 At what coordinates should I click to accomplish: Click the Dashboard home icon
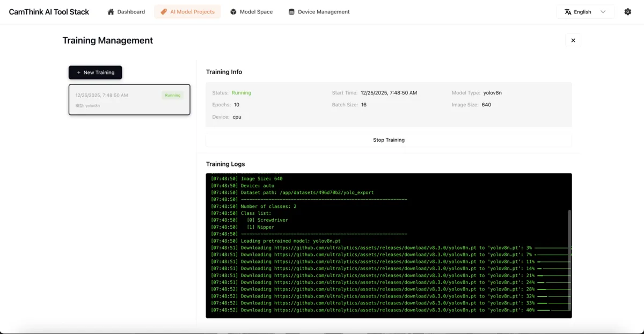111,12
